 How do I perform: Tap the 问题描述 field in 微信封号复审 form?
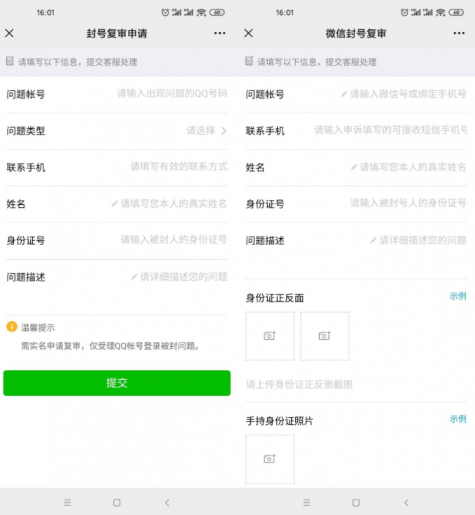[x=418, y=240]
